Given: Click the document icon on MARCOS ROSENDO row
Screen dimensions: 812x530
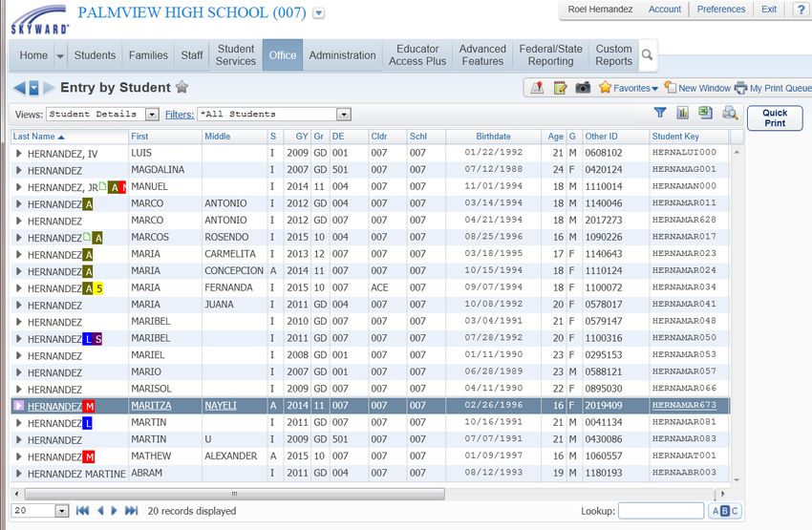Looking at the screenshot, I should coord(88,237).
